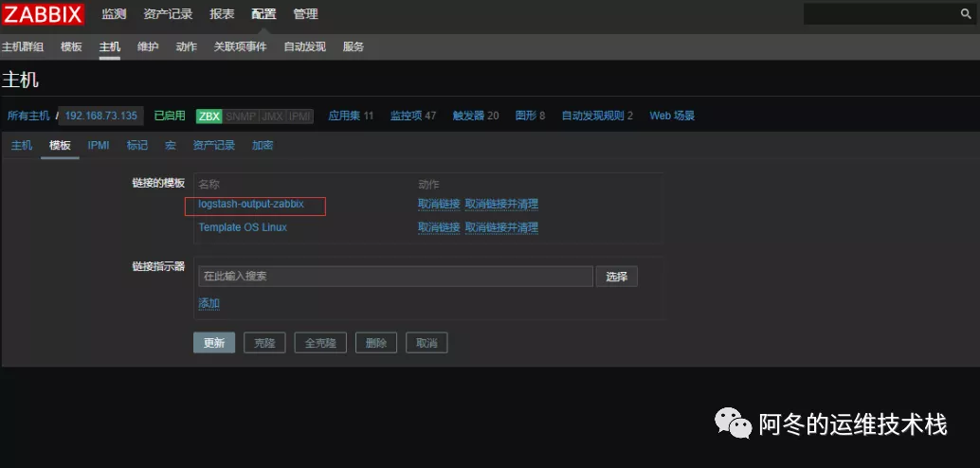Screen dimensions: 980x468
Task: Switch to the 模板 form tab
Action: 60,146
